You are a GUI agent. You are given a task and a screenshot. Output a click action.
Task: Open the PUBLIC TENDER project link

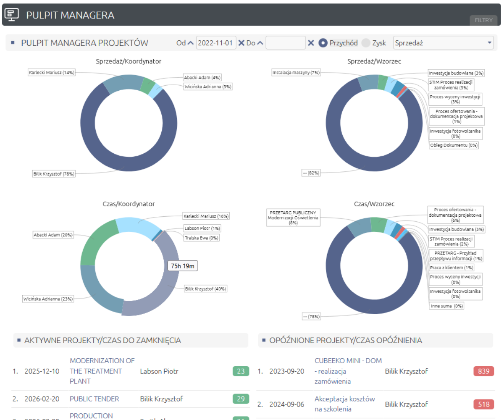(94, 399)
